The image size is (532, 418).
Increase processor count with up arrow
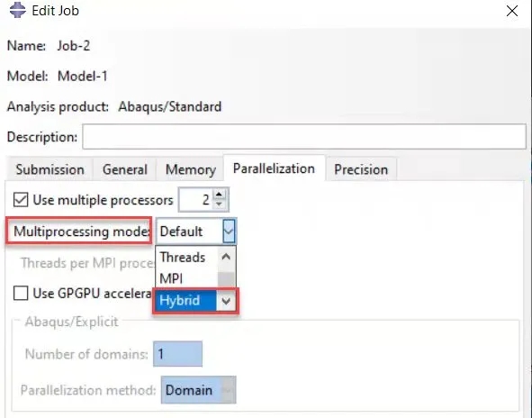pyautogui.click(x=219, y=195)
